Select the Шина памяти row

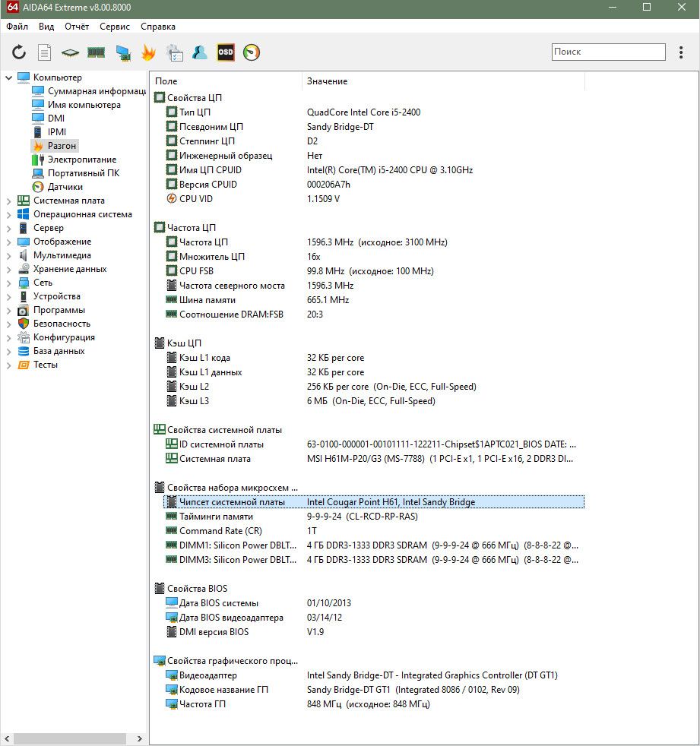[374, 300]
